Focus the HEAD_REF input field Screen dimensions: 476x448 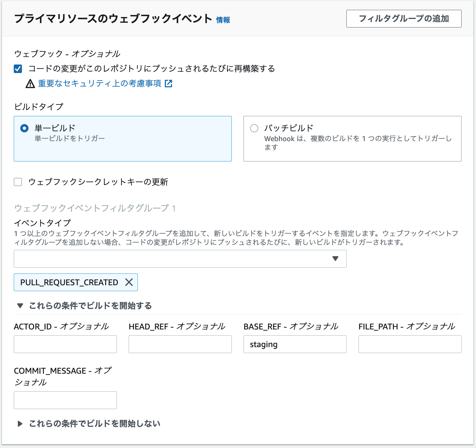180,344
